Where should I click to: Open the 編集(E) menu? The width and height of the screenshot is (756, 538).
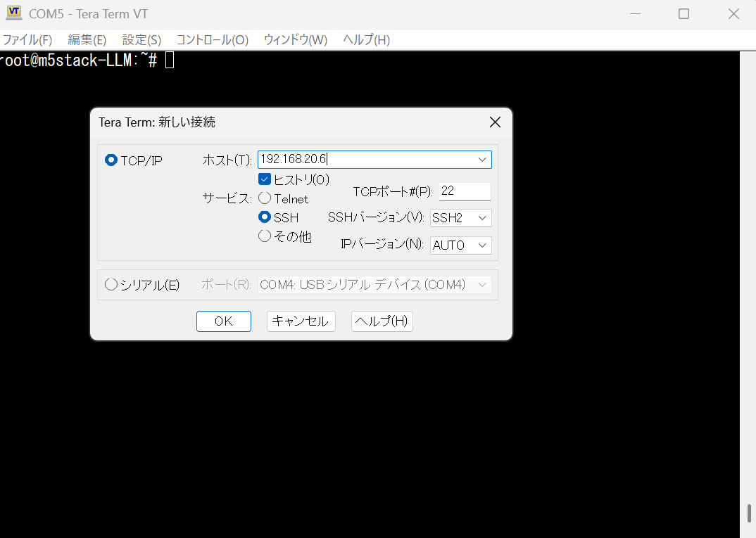tap(87, 40)
